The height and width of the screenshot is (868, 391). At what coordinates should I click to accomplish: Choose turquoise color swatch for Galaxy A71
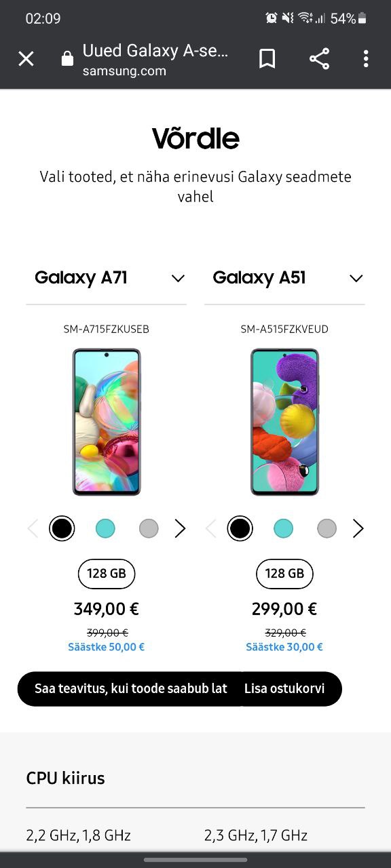105,528
